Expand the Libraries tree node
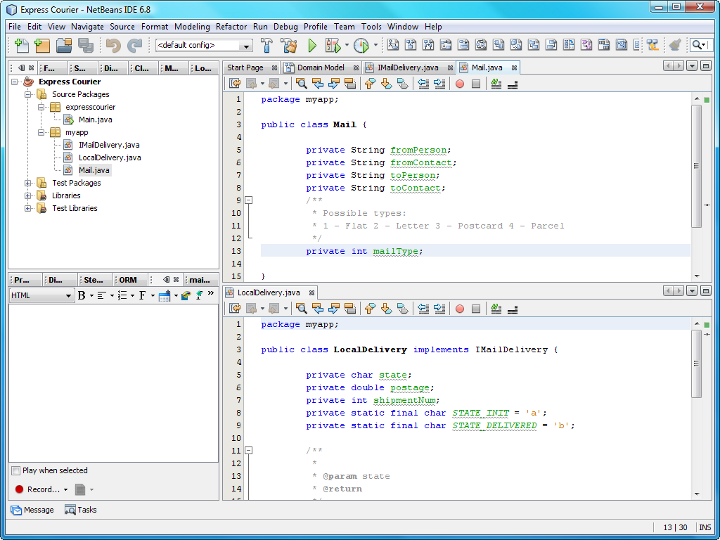This screenshot has width=720, height=540. coord(28,196)
